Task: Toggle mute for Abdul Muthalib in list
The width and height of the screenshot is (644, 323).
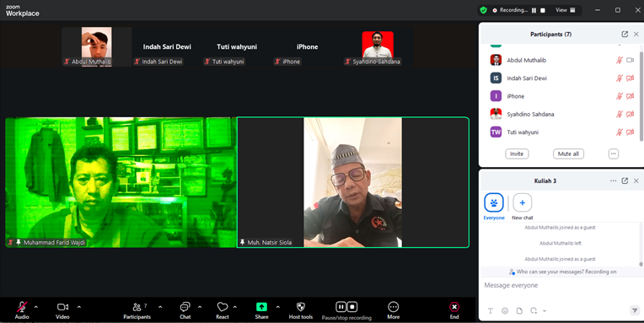Action: tap(619, 60)
